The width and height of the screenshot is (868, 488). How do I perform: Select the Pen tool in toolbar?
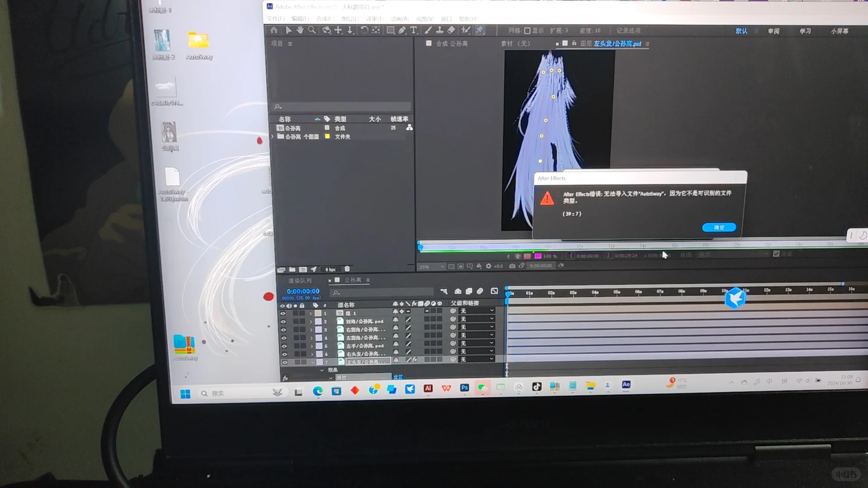[x=402, y=30]
